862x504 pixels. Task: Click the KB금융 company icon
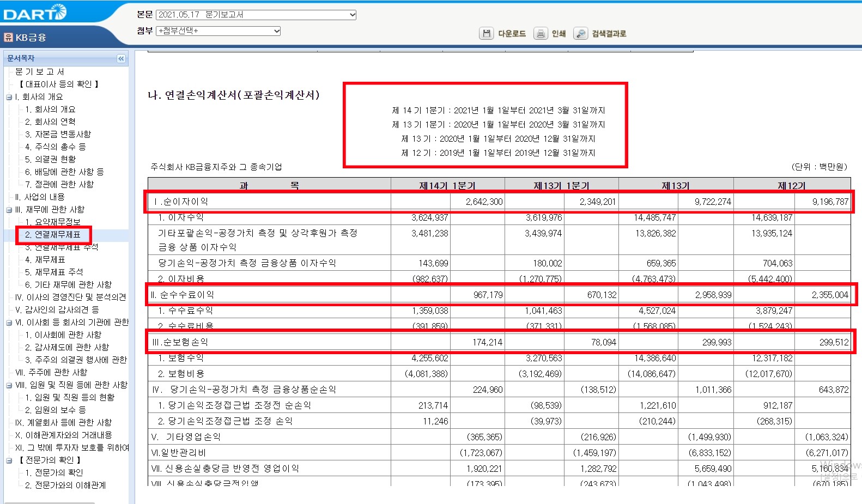pos(8,37)
